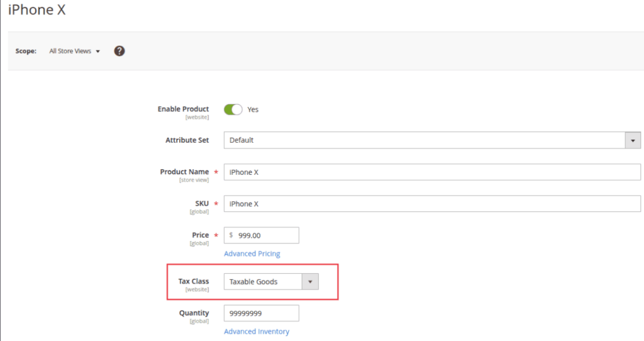Click the Price input field
The image size is (644, 341).
[261, 235]
